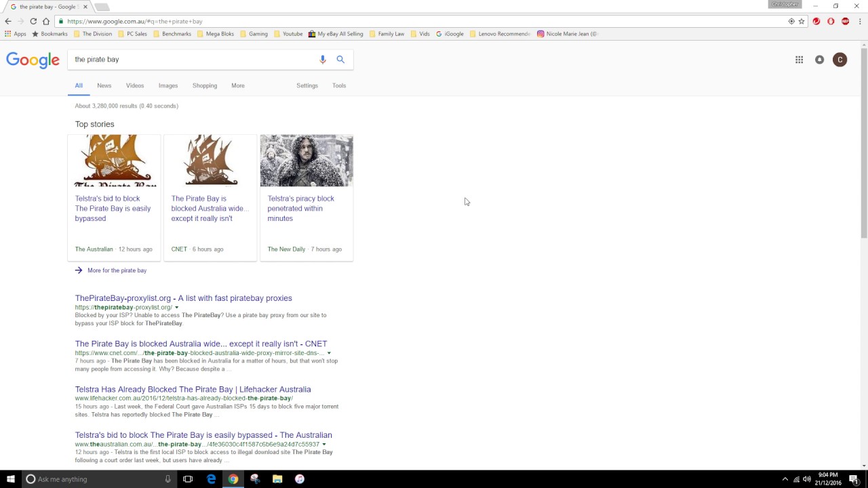Open top story Telstra's bid to block
868x488 pixels.
click(x=113, y=209)
